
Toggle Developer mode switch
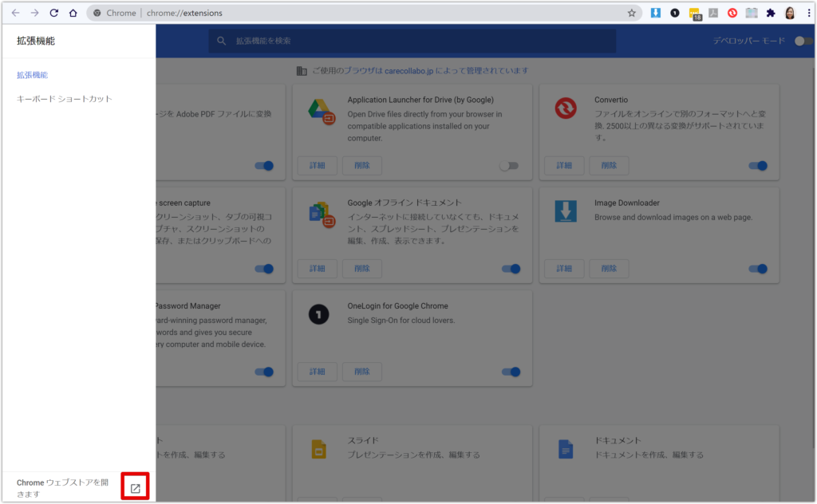pyautogui.click(x=803, y=41)
